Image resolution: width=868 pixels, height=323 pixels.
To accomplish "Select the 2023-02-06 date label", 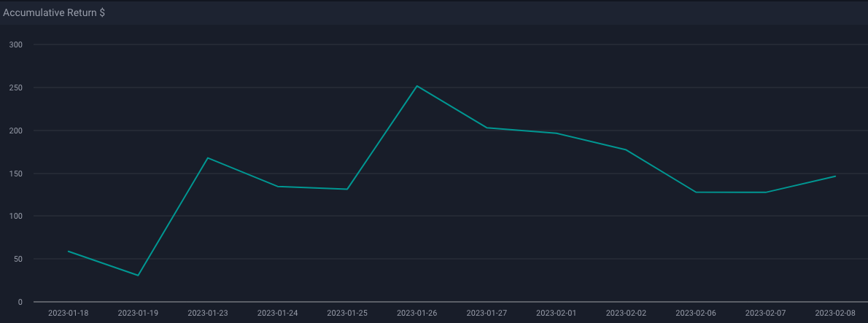I will pyautogui.click(x=696, y=313).
